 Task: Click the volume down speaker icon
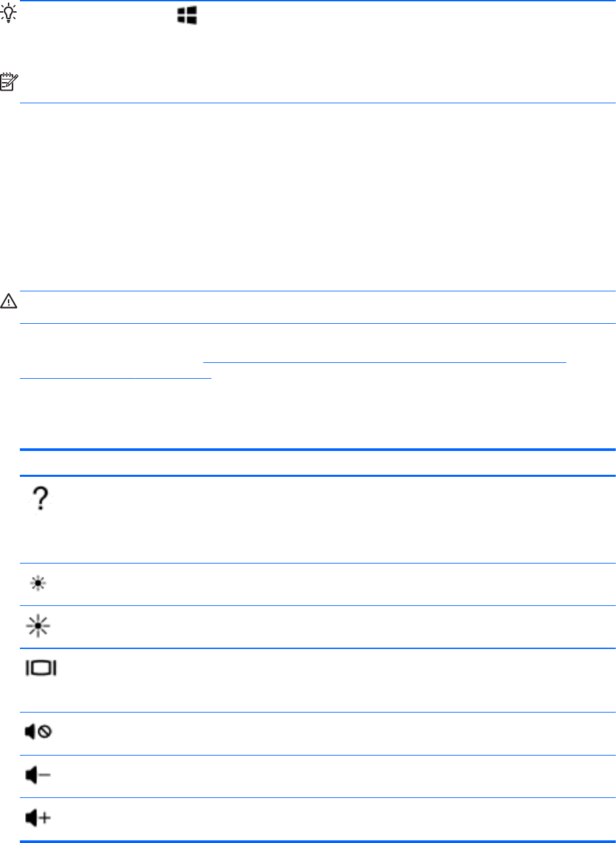click(40, 775)
